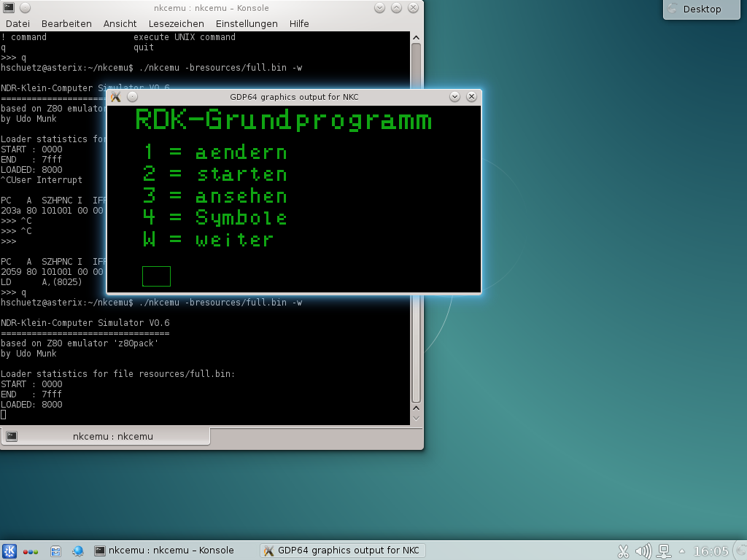
Task: Click the '3 = ansehen' menu line
Action: (x=215, y=195)
